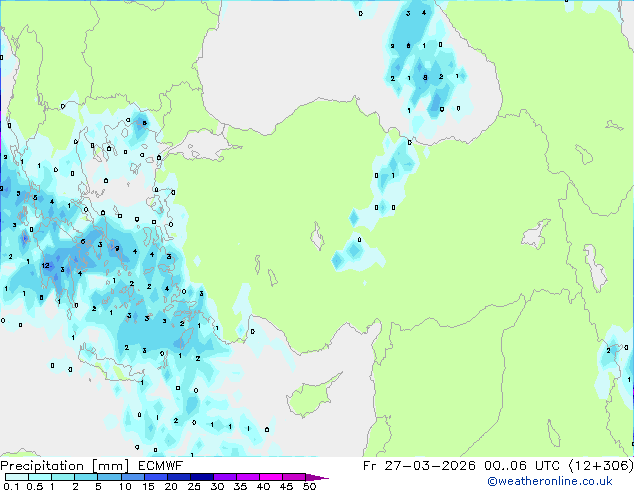The image size is (634, 490).
Task: Click the legend scale value 50
Action: coord(309,486)
